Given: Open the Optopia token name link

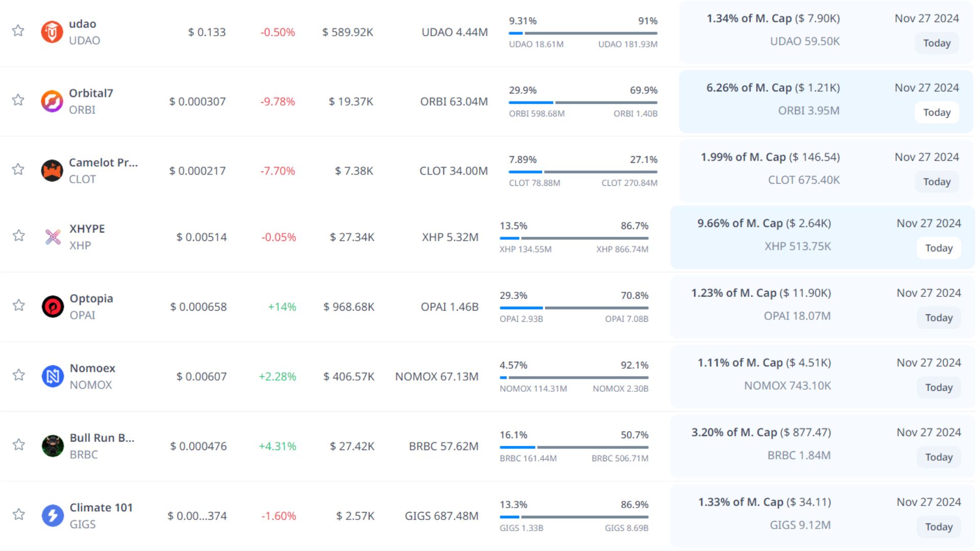Looking at the screenshot, I should pyautogui.click(x=91, y=298).
